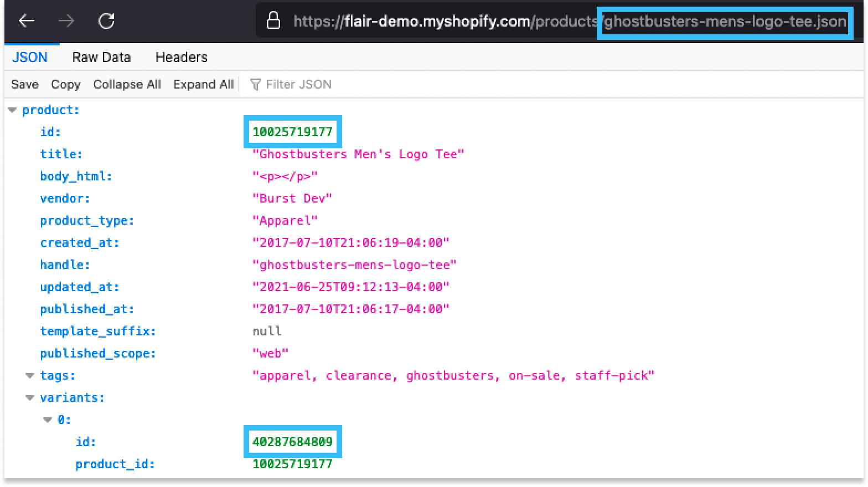Click the "Apparel" value
The image size is (868, 487).
(x=285, y=220)
